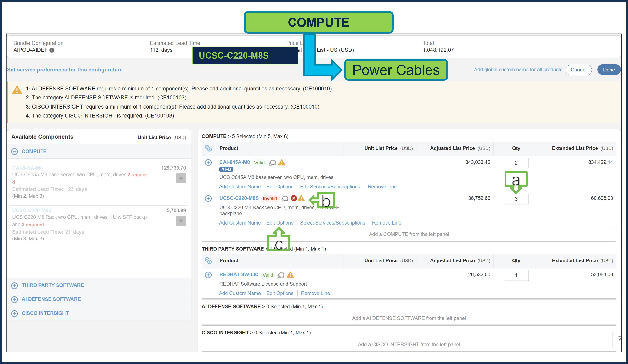
Task: Expand the CISCO INTERSIGHT category
Action: 14,313
